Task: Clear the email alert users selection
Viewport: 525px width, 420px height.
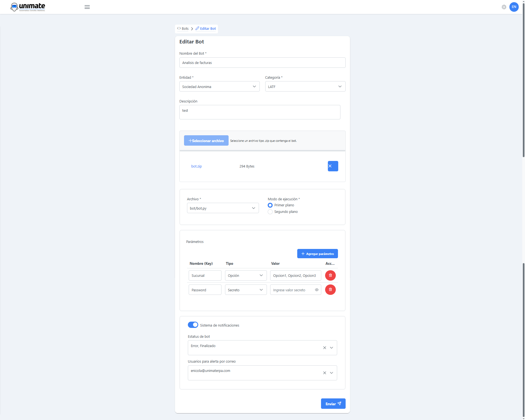Action: click(325, 373)
